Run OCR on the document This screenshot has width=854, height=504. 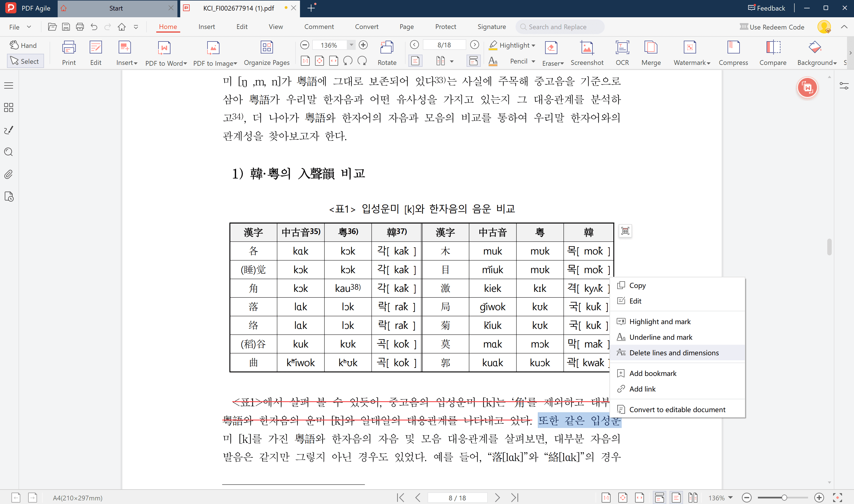(622, 53)
